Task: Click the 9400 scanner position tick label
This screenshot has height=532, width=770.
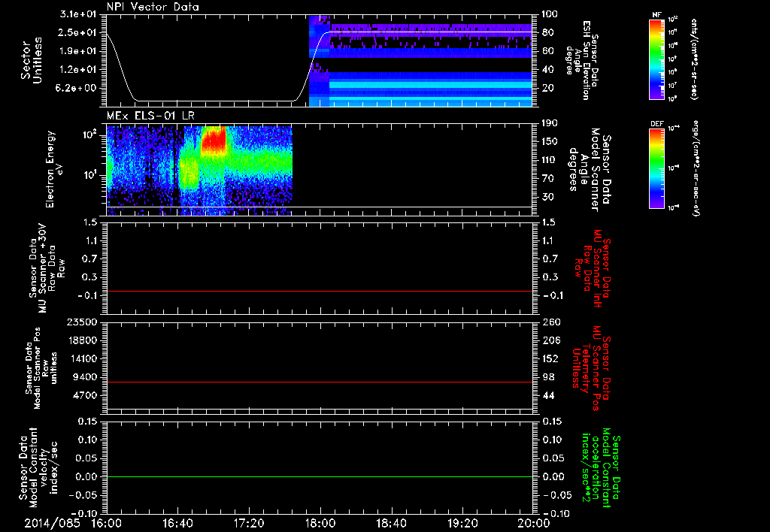Action: coord(86,377)
